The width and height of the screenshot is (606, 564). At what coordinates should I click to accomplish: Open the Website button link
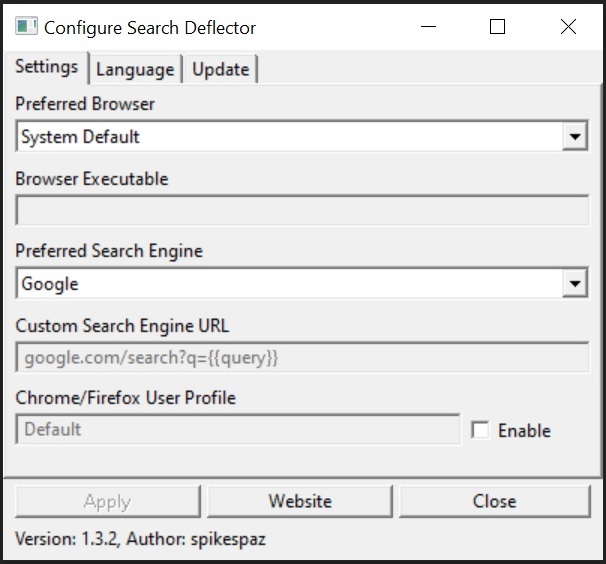[x=300, y=501]
